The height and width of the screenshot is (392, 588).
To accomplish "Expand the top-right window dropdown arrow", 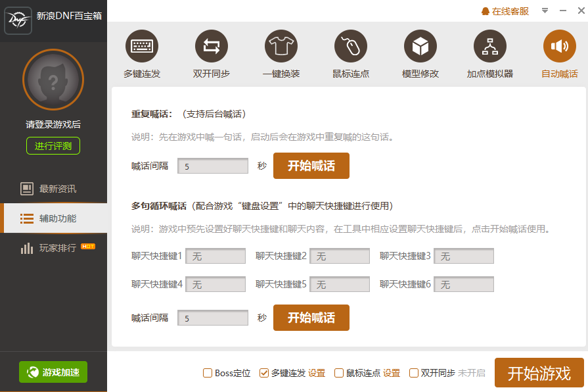I will tap(544, 11).
